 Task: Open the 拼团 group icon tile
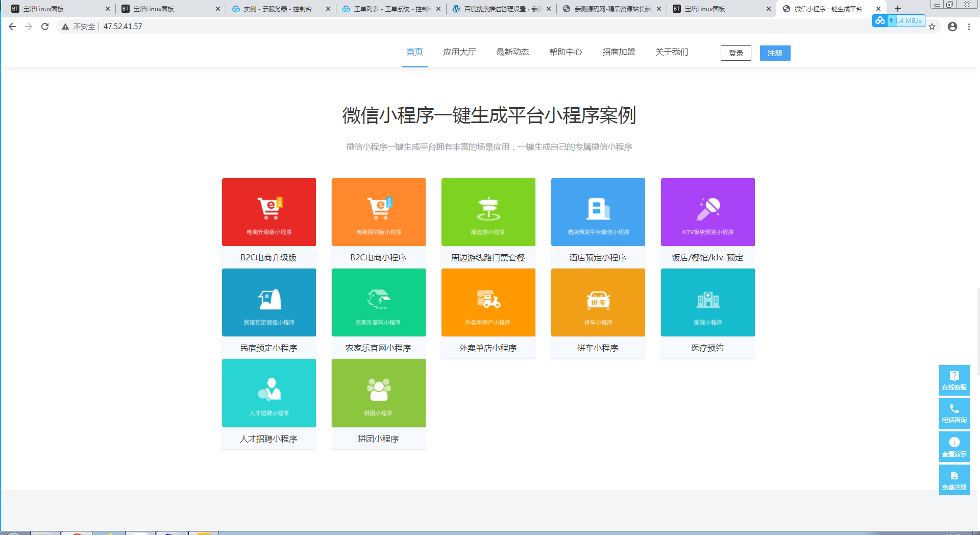click(x=379, y=393)
